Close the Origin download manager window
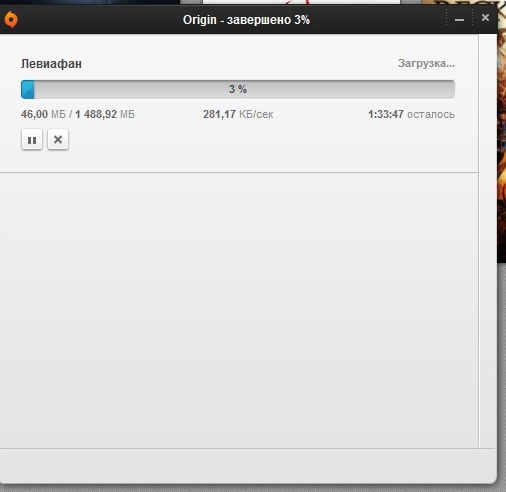 point(485,18)
